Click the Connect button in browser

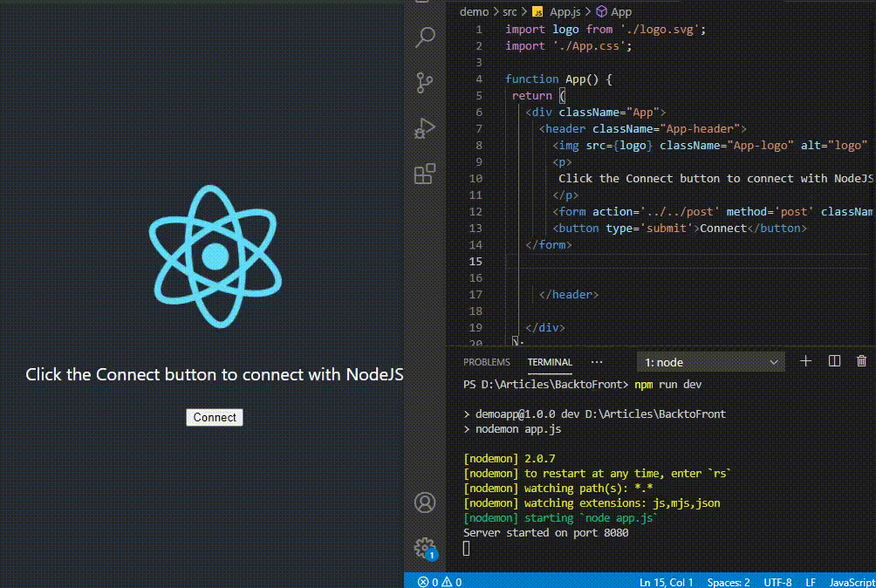pos(215,417)
